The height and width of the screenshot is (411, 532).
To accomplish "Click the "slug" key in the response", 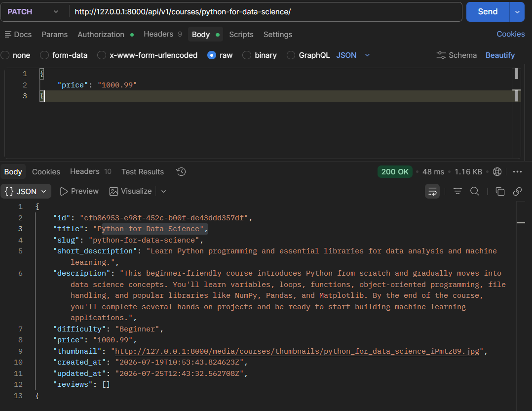I will click(66, 240).
